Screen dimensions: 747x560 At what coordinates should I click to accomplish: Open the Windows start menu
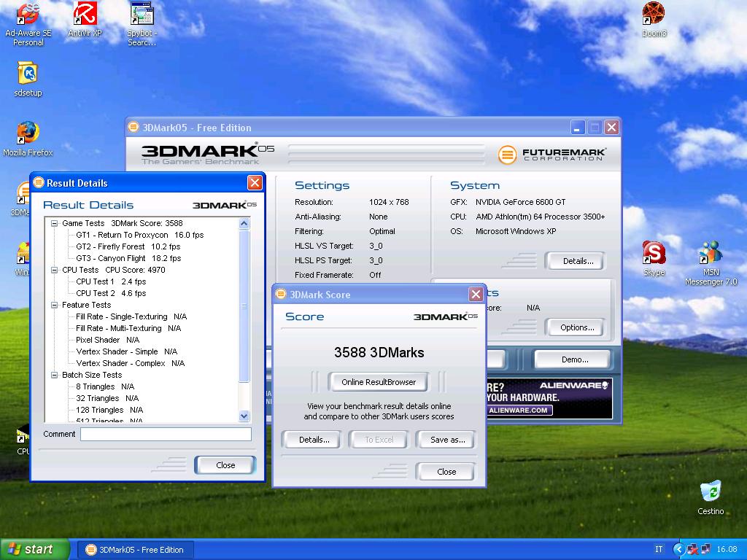pos(34,549)
